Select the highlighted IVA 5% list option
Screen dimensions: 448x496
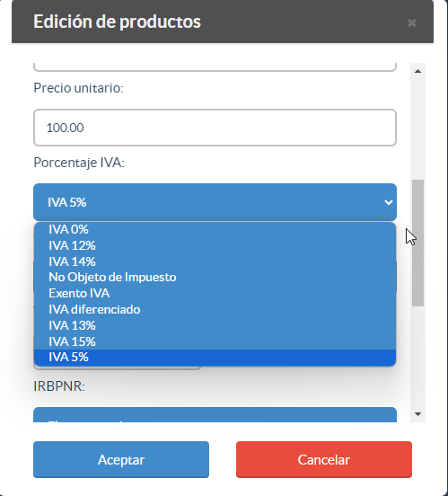click(x=215, y=357)
